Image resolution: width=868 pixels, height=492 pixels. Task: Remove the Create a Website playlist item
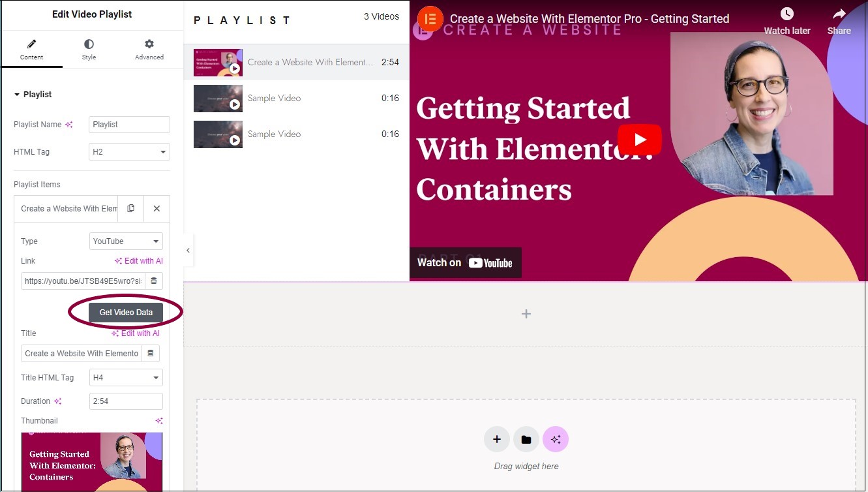(157, 209)
